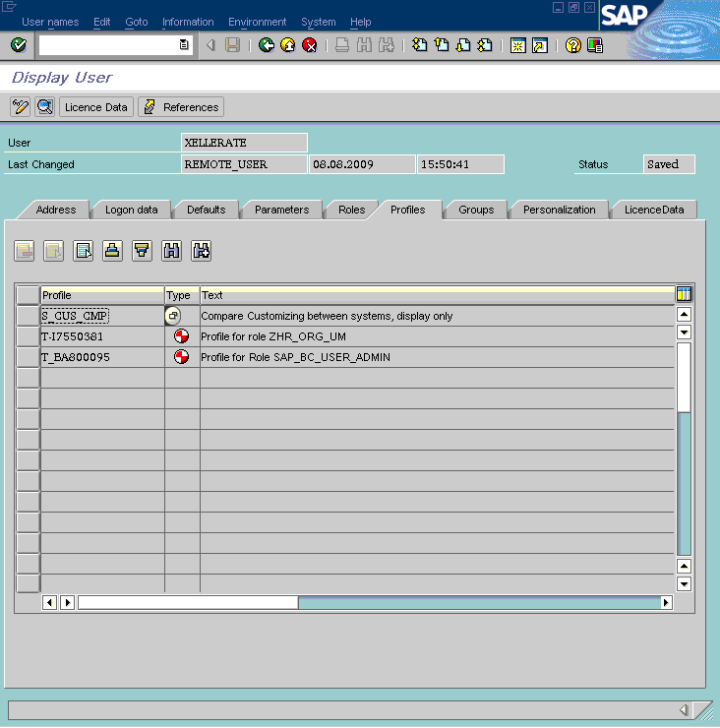Open the System menu
The image size is (720, 728).
coord(319,22)
